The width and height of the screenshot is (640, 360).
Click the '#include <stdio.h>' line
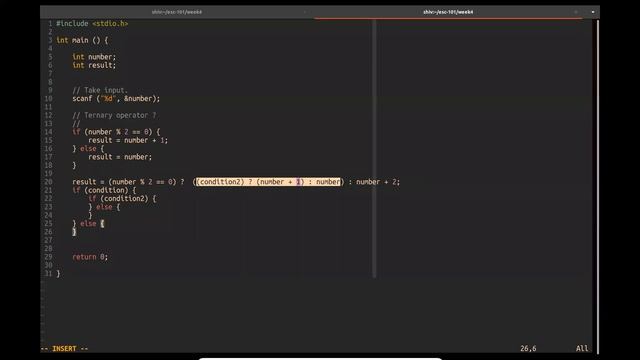point(92,24)
